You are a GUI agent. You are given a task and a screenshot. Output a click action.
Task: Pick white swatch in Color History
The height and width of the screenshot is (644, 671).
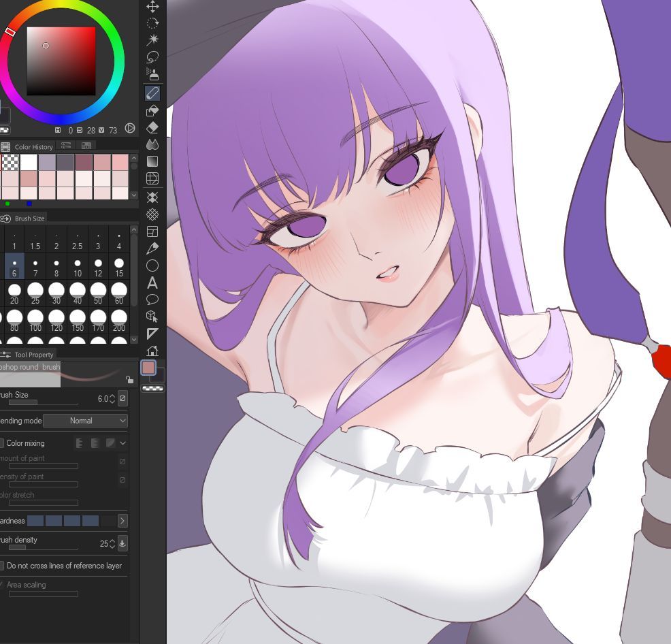(29, 163)
